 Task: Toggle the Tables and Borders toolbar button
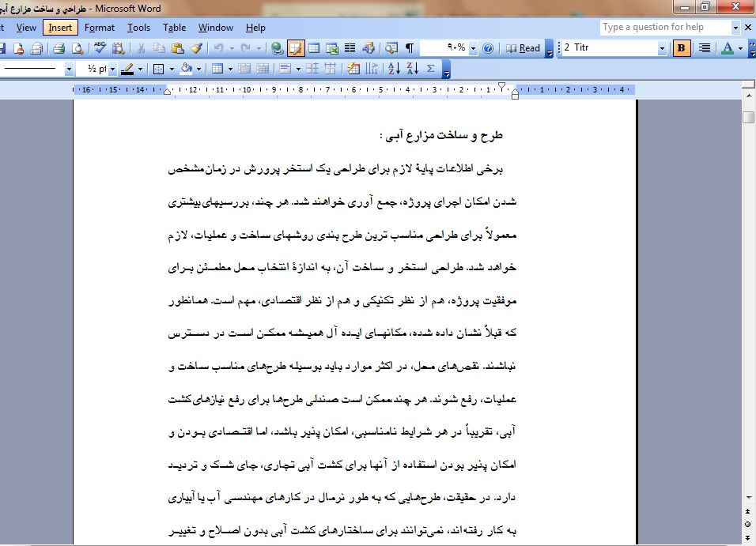tap(296, 48)
